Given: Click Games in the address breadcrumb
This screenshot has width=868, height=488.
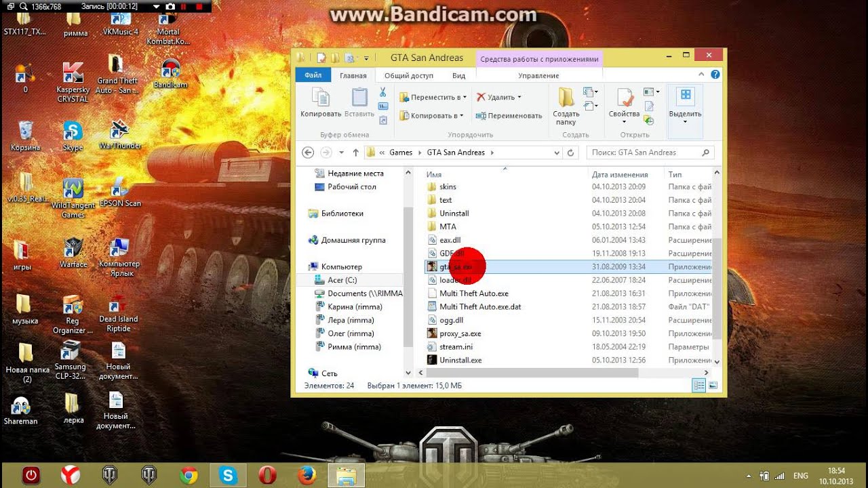Looking at the screenshot, I should tap(401, 152).
